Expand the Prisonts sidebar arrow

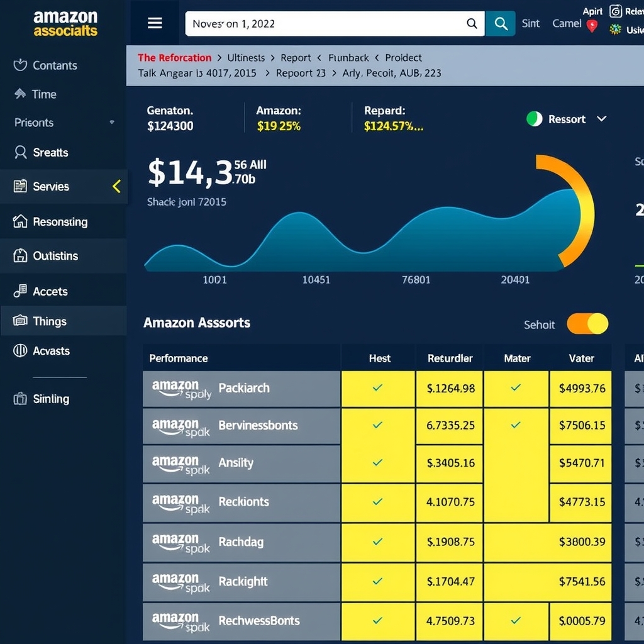(x=112, y=122)
